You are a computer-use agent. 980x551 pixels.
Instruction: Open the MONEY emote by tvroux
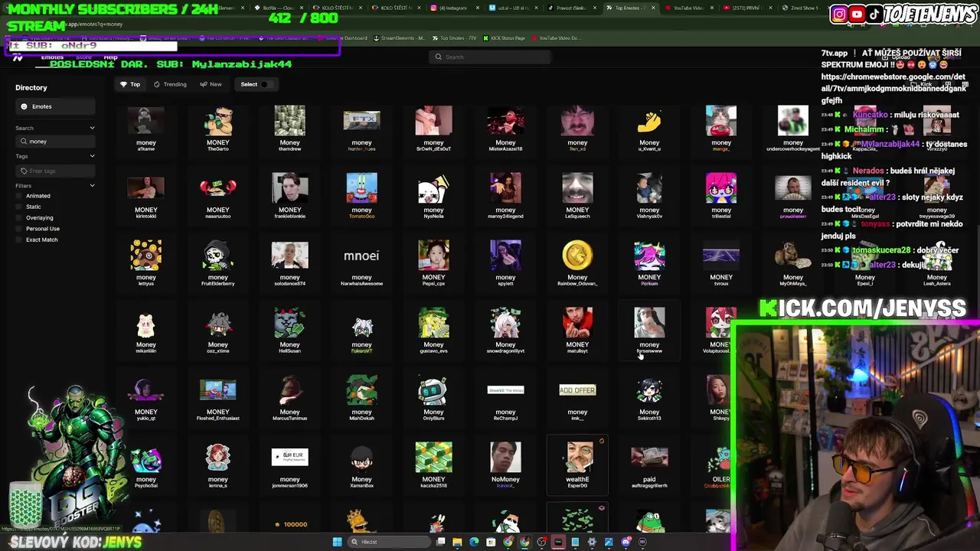pyautogui.click(x=721, y=262)
